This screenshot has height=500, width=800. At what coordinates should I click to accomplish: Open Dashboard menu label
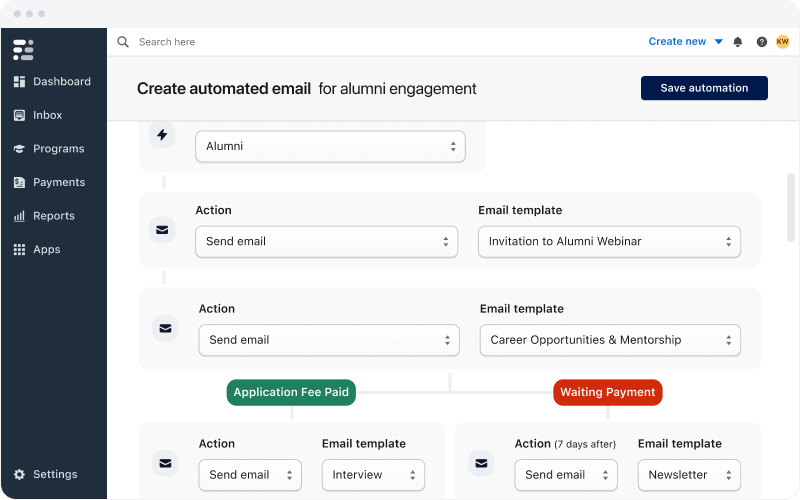62,82
